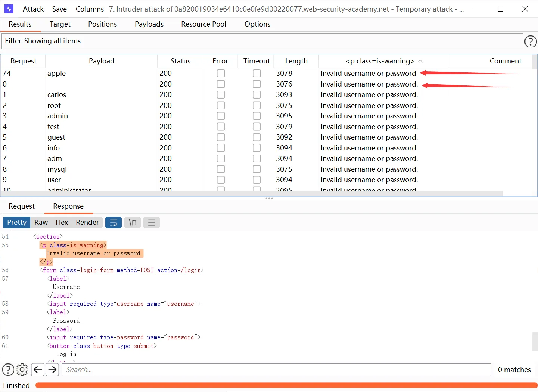Sort by the Timeout column header
This screenshot has width=538, height=392.
tap(256, 61)
